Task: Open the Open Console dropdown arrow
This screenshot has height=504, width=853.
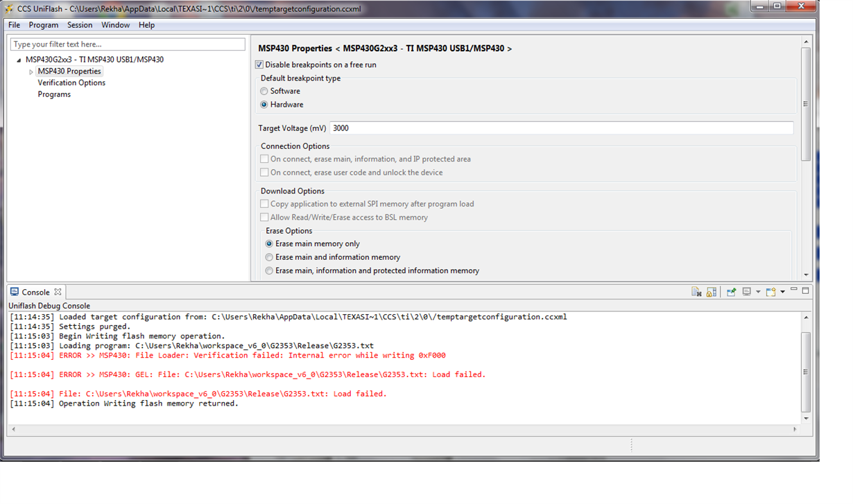Action: click(x=782, y=292)
